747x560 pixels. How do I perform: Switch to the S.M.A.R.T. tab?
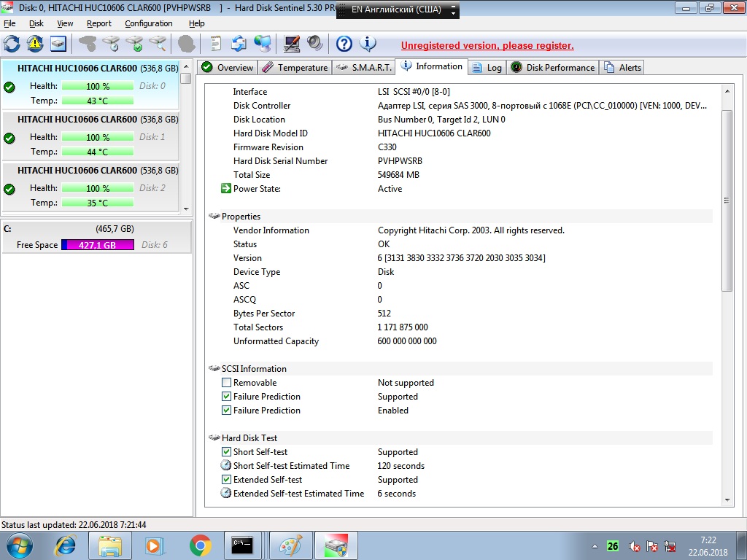pos(364,68)
